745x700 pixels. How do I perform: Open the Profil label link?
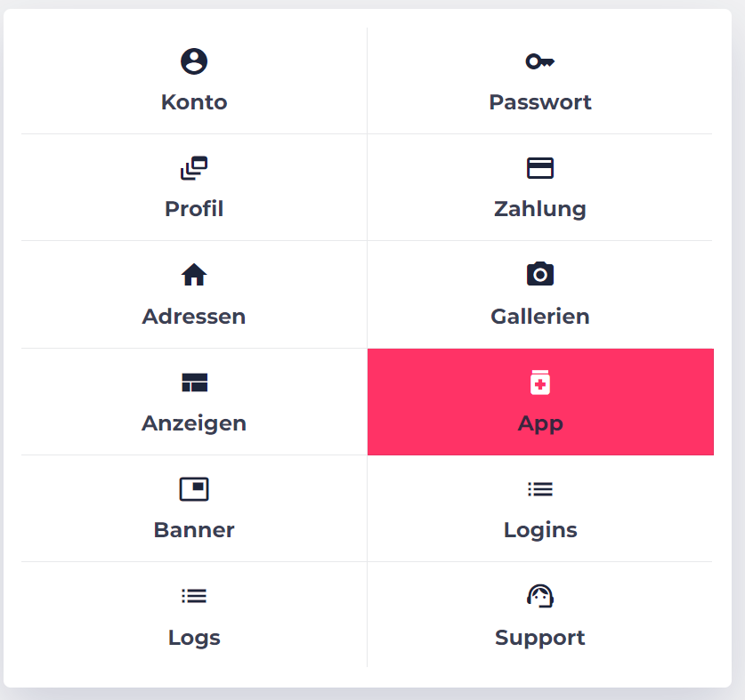[x=194, y=209]
